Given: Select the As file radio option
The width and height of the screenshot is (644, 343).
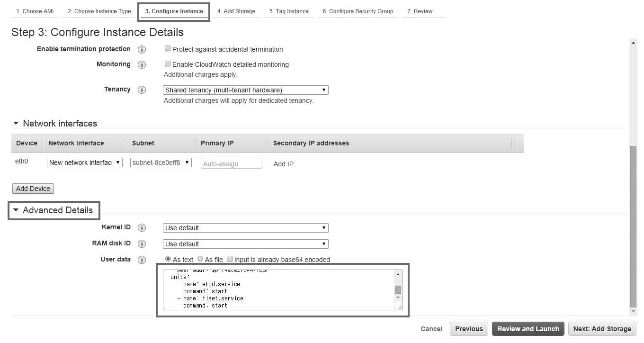Looking at the screenshot, I should 200,259.
